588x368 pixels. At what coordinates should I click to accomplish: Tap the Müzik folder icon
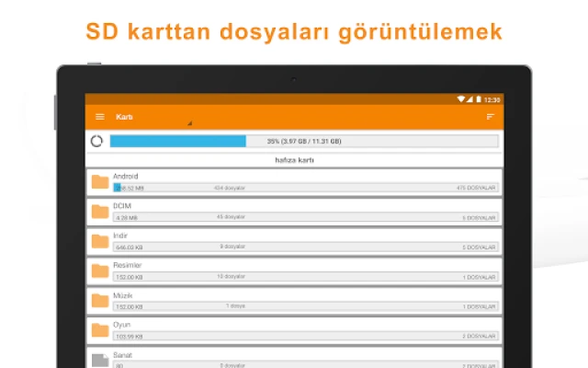tap(100, 300)
